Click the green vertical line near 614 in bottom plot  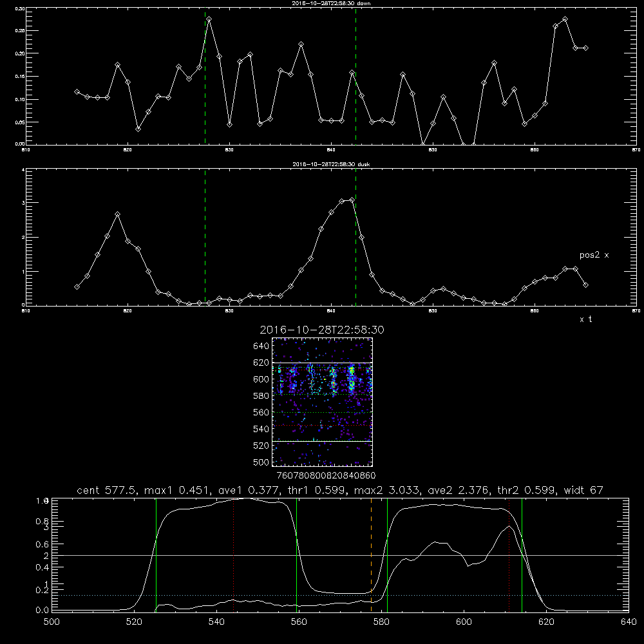pos(522,554)
